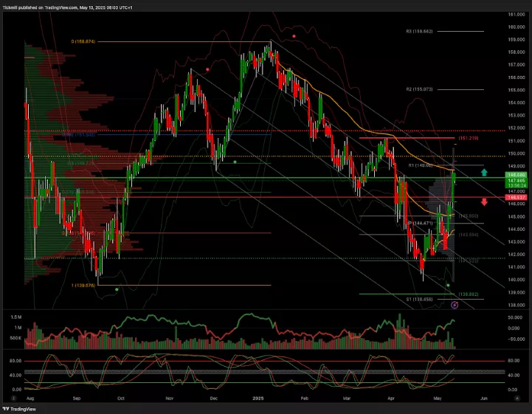
Task: Click the R3 (159.662) pivot label
Action: [419, 32]
